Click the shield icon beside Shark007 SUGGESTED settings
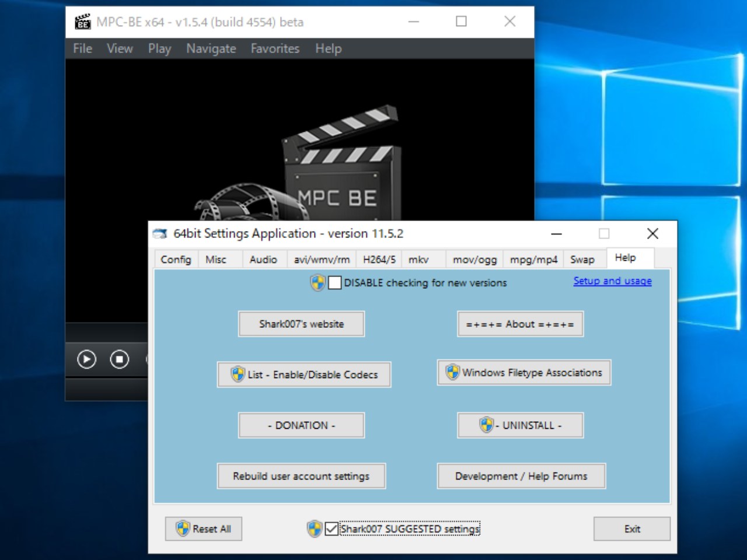The image size is (747, 560). point(315,529)
